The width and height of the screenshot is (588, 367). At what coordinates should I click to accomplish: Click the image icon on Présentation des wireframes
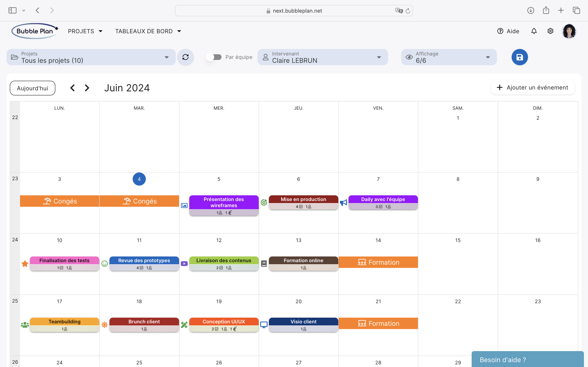click(184, 205)
